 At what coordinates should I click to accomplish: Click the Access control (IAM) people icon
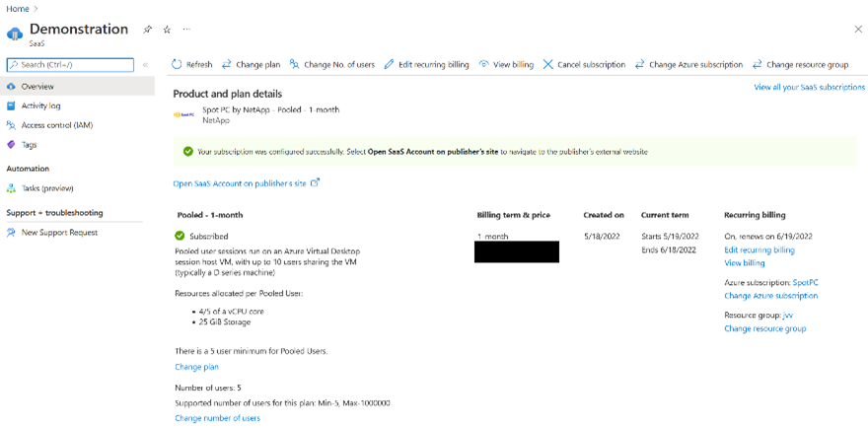tap(11, 125)
